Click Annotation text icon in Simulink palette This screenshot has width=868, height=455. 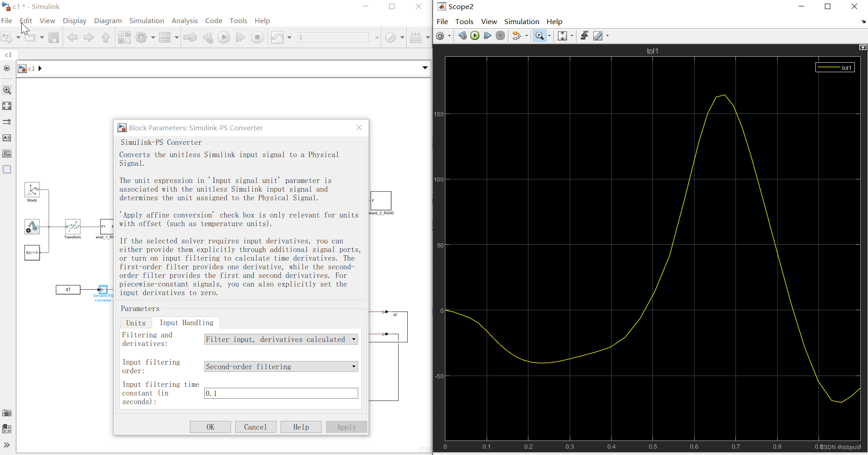7,138
